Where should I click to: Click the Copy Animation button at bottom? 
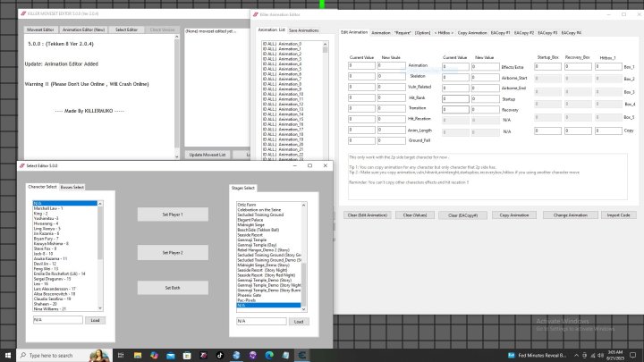coord(514,215)
